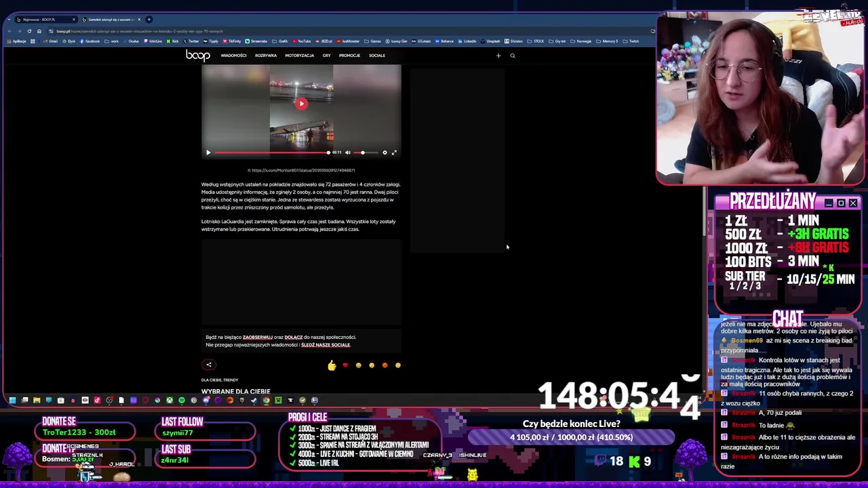Open the Twitter bookmark
Screen dimensions: 868x488
pos(192,41)
